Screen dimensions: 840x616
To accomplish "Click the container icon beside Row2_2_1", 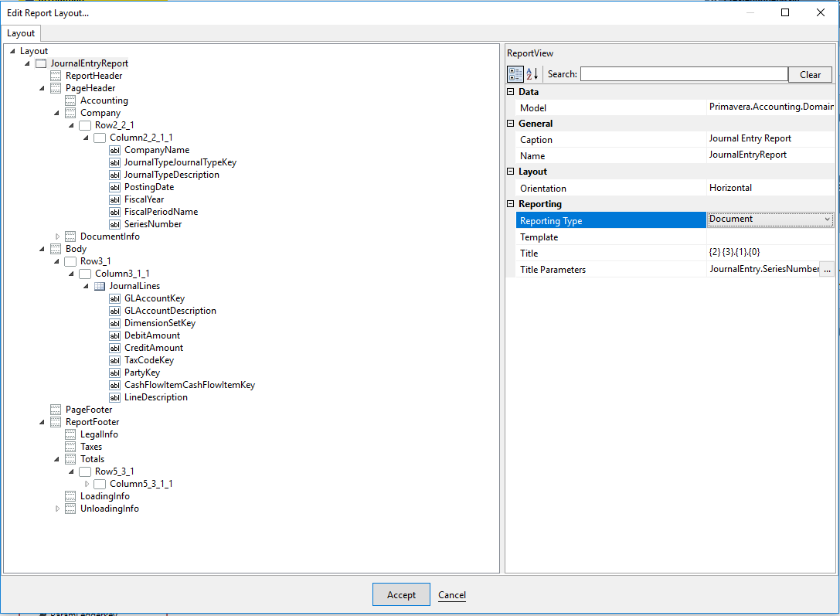I will pyautogui.click(x=85, y=125).
